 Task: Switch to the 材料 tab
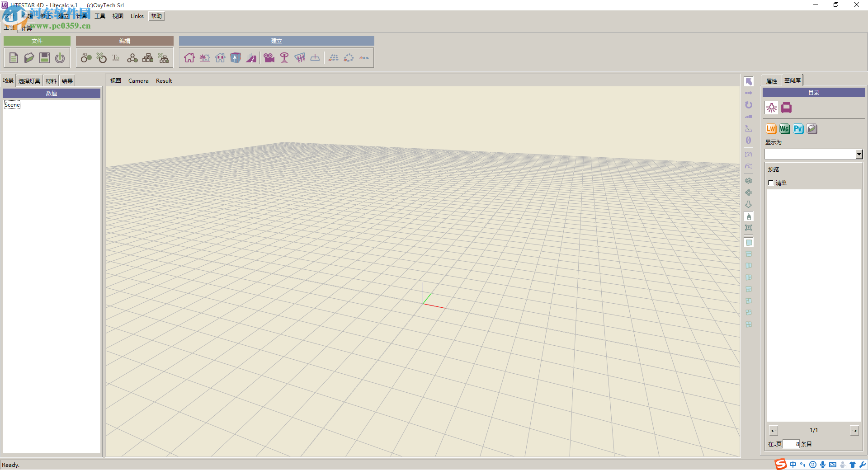(x=51, y=81)
